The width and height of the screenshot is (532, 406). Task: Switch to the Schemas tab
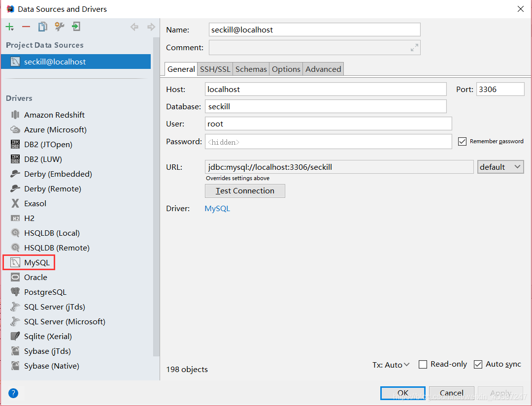[x=251, y=69]
